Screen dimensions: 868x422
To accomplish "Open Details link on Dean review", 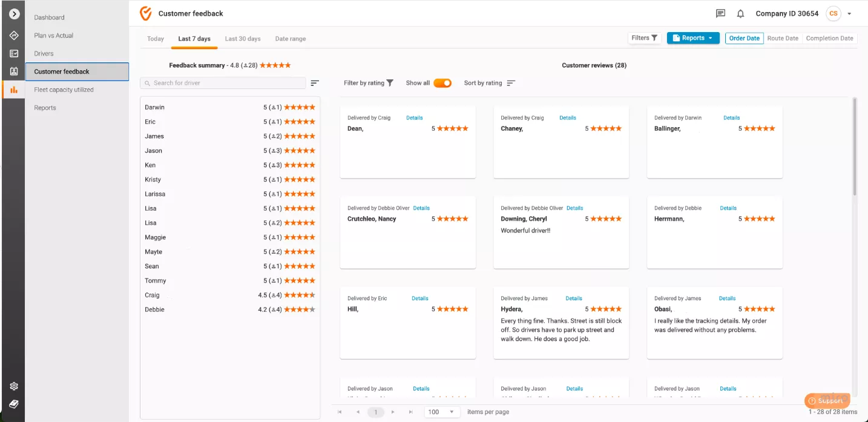I will click(x=415, y=118).
